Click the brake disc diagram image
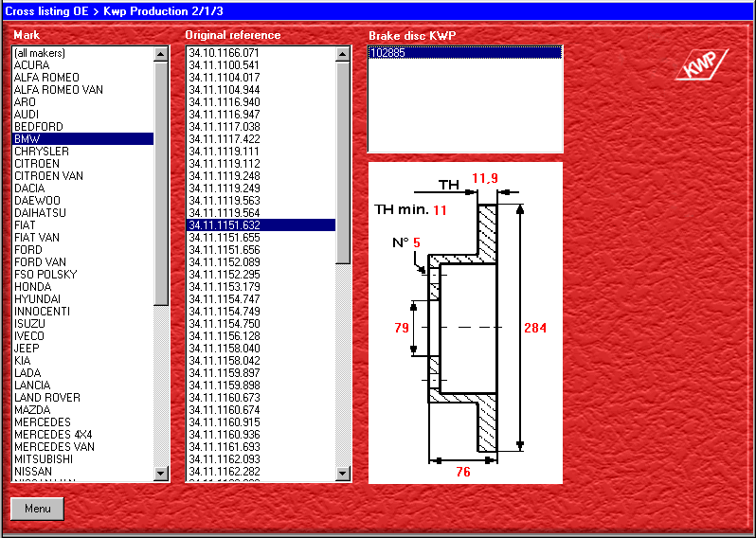 click(x=465, y=322)
